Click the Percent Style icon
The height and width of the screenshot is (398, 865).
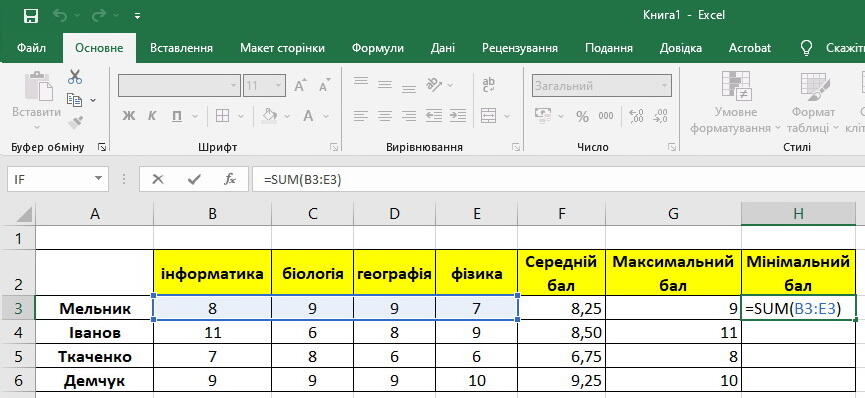tap(583, 116)
